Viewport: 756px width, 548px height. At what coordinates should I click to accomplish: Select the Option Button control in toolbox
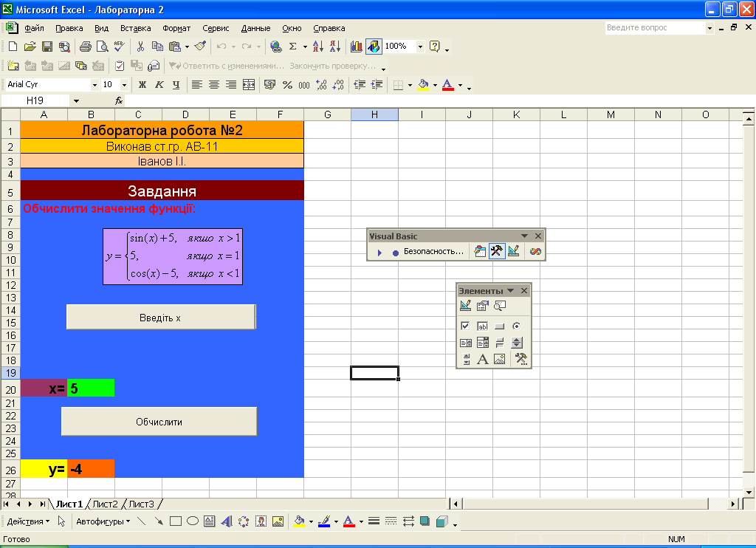(x=517, y=326)
